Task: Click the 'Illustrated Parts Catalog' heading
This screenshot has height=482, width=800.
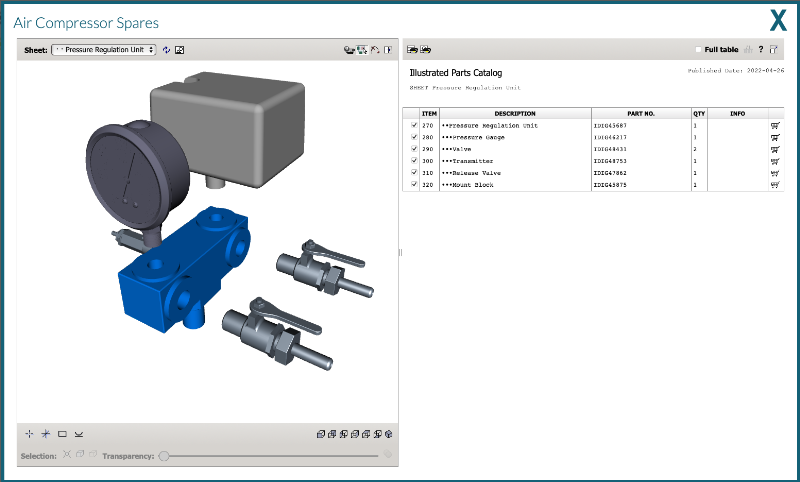Action: tap(456, 73)
